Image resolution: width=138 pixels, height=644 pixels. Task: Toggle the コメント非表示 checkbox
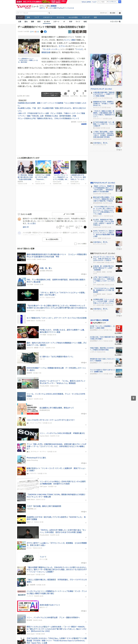(x=75, y=244)
